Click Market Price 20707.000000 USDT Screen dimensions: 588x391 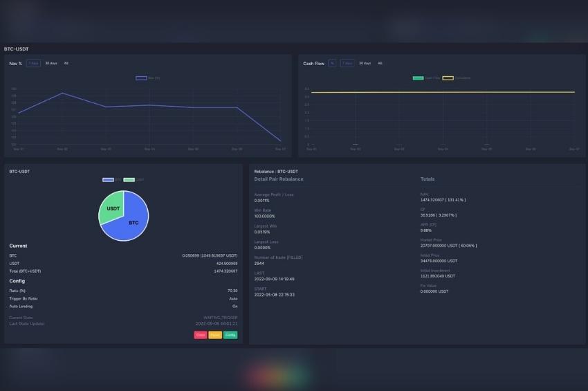[x=448, y=246]
